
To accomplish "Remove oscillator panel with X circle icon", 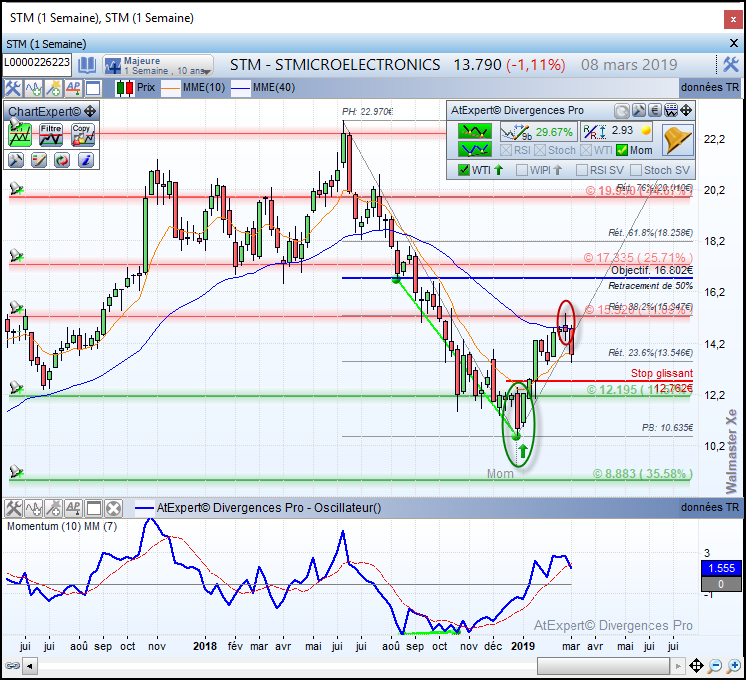I will click(113, 509).
